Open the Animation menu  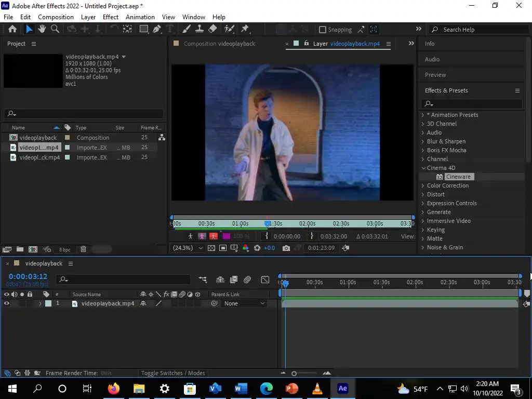click(140, 17)
